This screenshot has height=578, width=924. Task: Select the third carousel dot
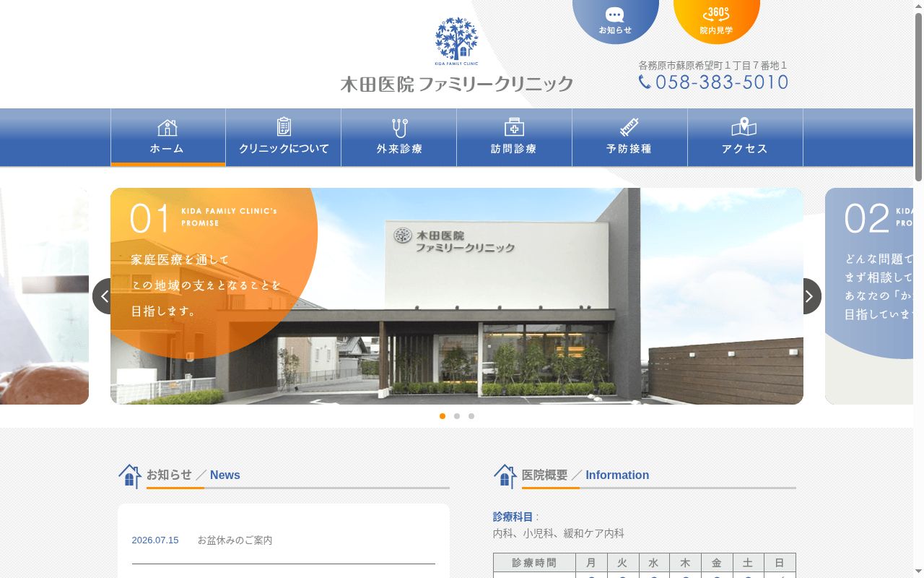click(x=471, y=416)
